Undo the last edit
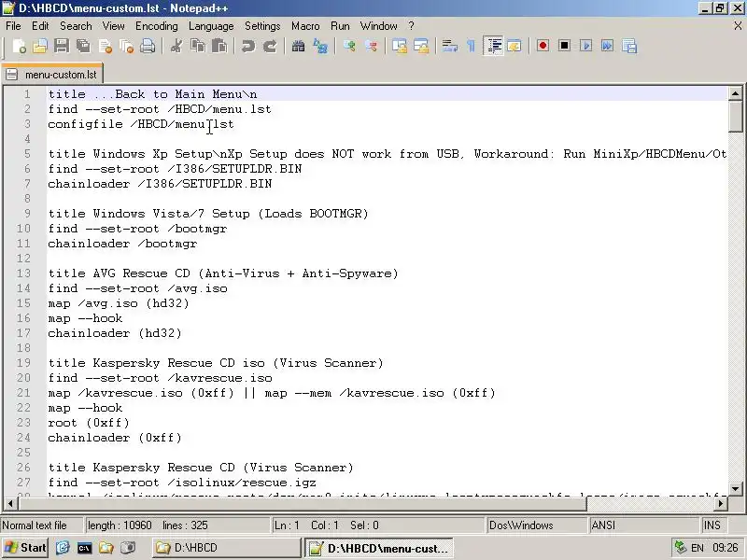The image size is (747, 560). tap(248, 46)
